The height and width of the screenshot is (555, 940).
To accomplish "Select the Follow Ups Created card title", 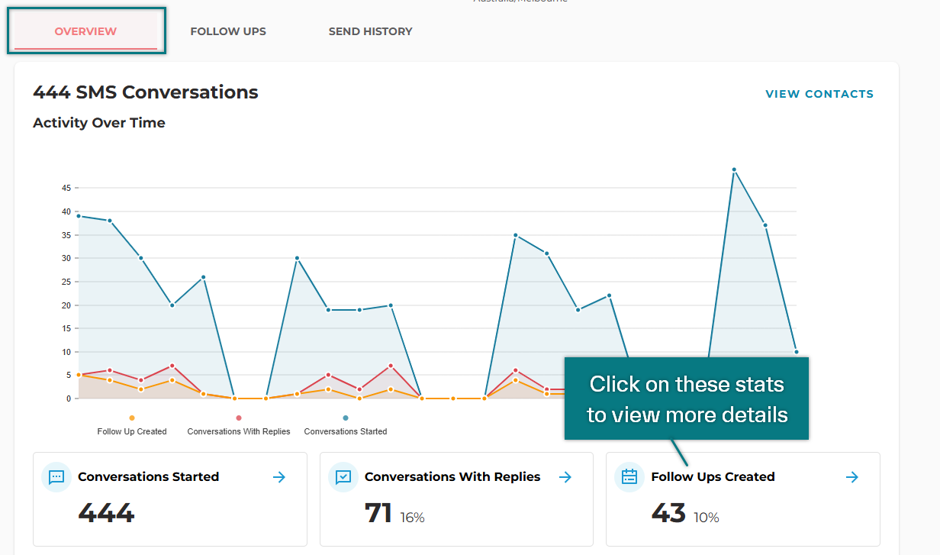I will [713, 476].
